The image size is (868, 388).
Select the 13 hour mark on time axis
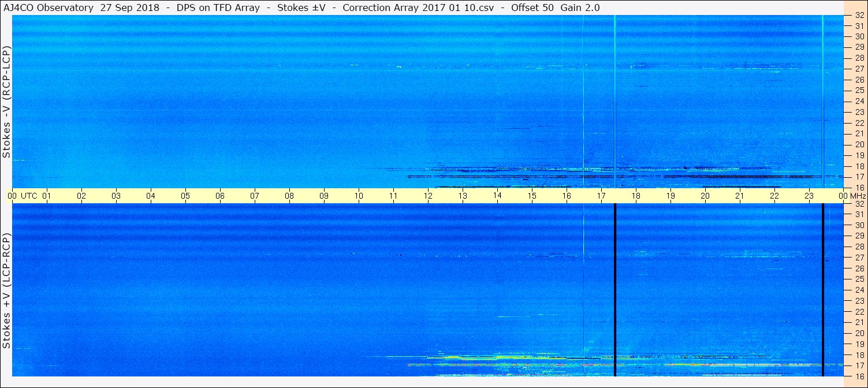pos(463,196)
